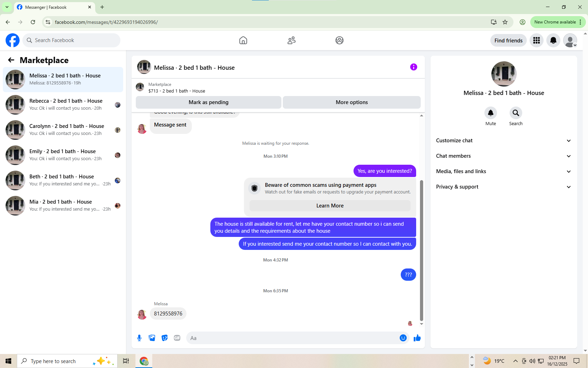Expand Privacy & support section

tap(504, 187)
